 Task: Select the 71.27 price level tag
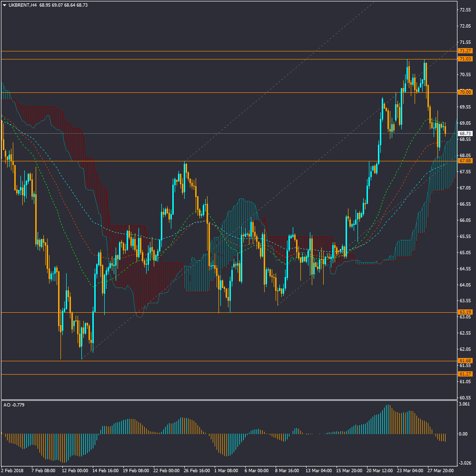click(x=465, y=51)
